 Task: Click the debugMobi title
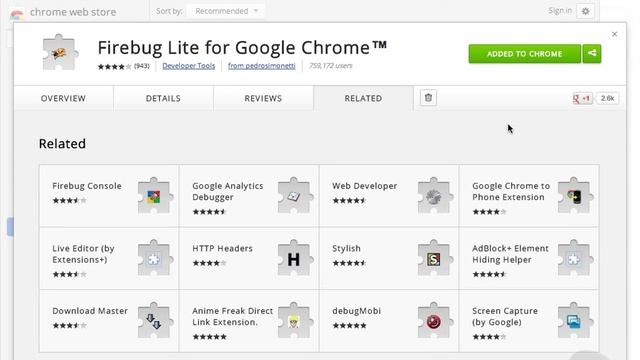[x=356, y=311]
